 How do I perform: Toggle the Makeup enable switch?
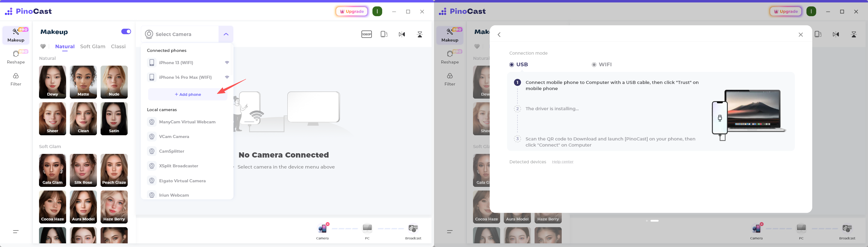(126, 31)
